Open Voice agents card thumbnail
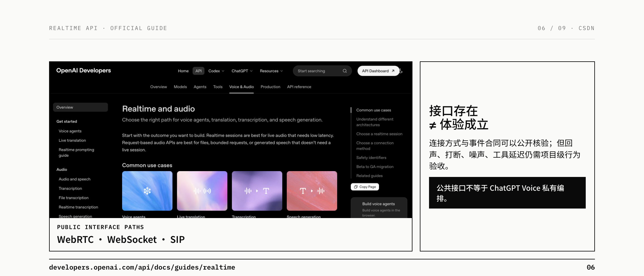Viewport: 644px width, 276px height. (147, 191)
